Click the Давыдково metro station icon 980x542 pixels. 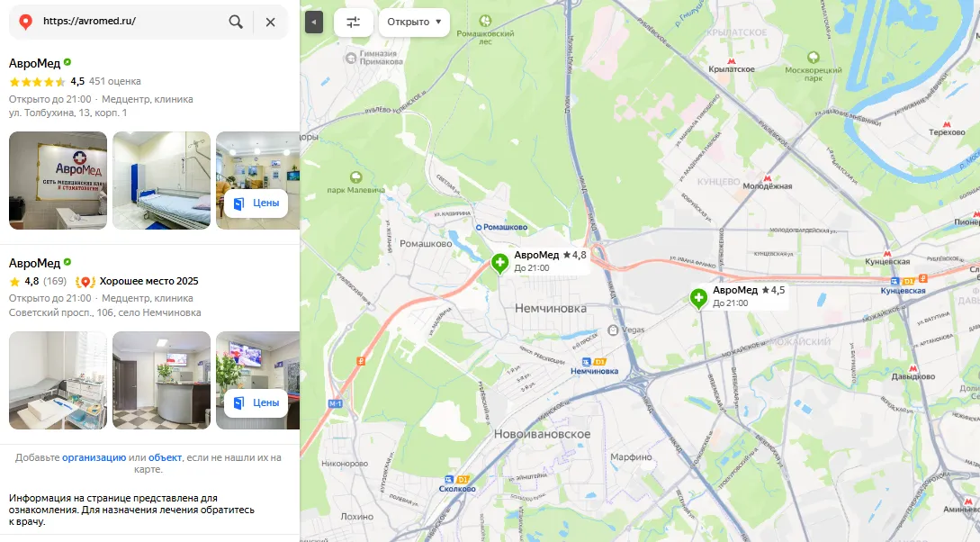pos(913,369)
